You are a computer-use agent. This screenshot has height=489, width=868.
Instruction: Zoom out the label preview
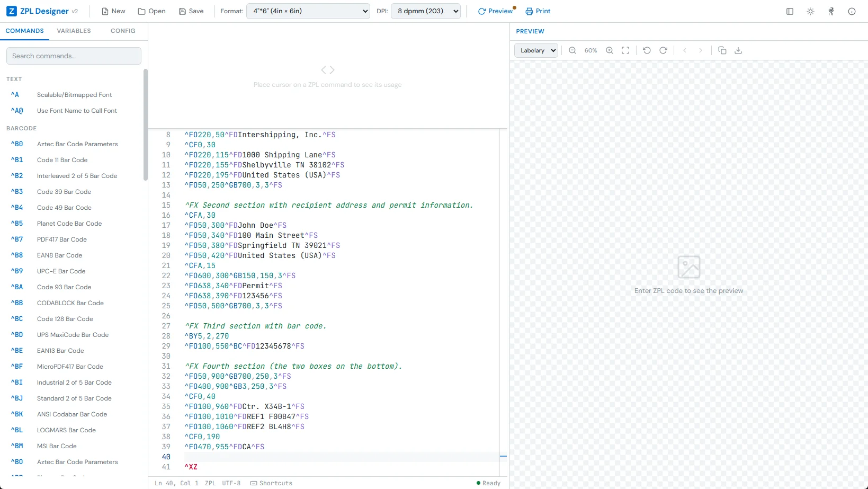[x=572, y=50]
